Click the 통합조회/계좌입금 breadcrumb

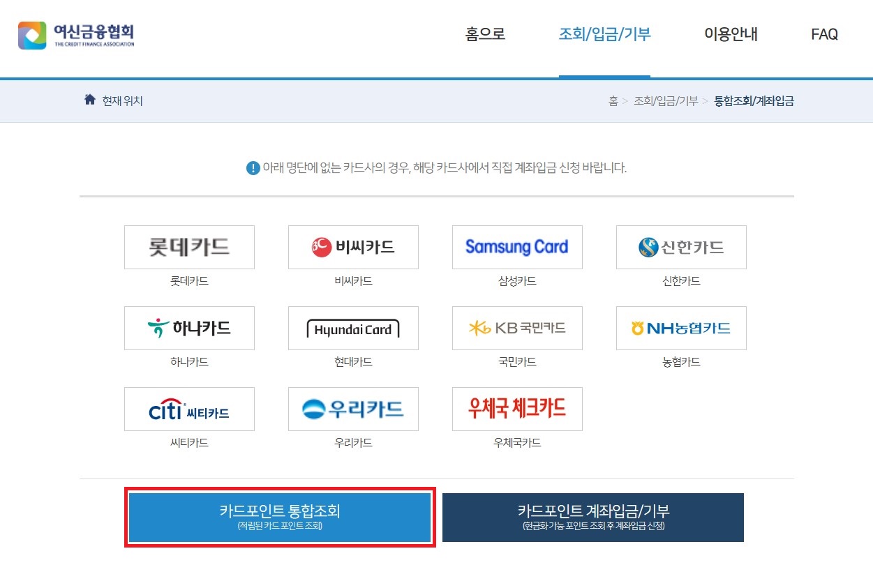[754, 101]
